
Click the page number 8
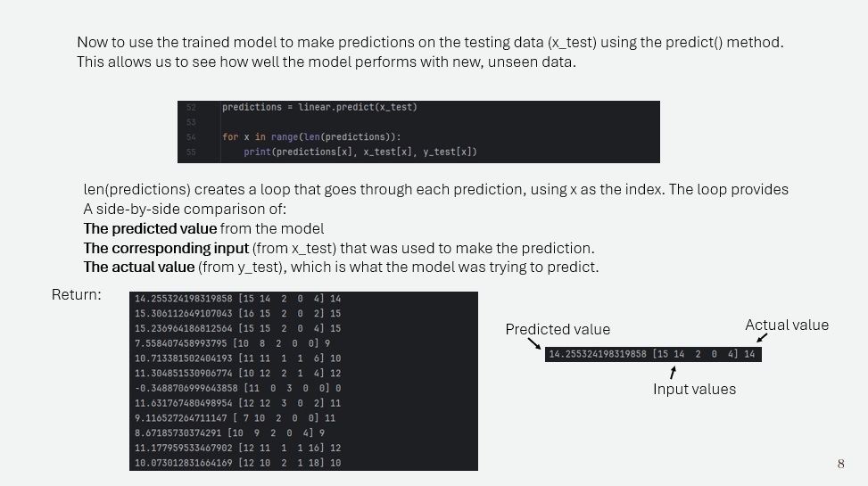point(841,464)
